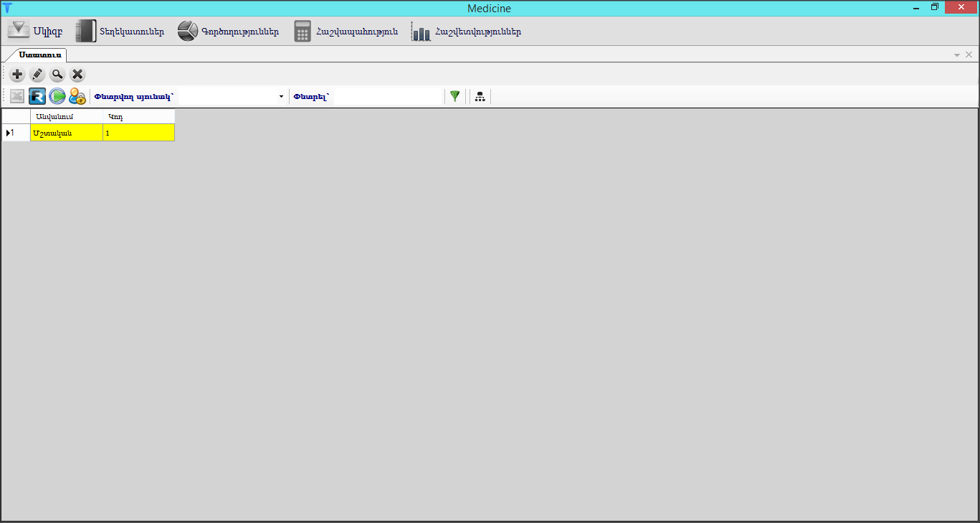
Task: Click into the Փնտրել search field
Action: click(389, 96)
